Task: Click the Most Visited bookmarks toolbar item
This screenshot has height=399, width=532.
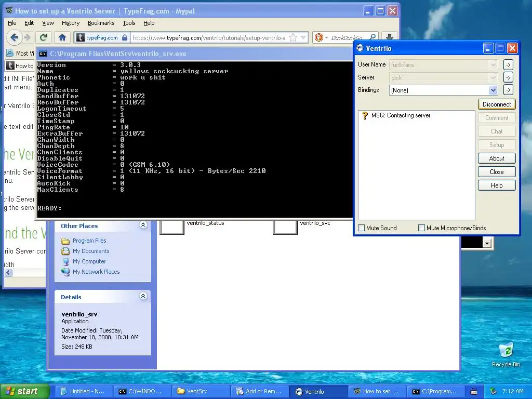Action: tap(20, 54)
